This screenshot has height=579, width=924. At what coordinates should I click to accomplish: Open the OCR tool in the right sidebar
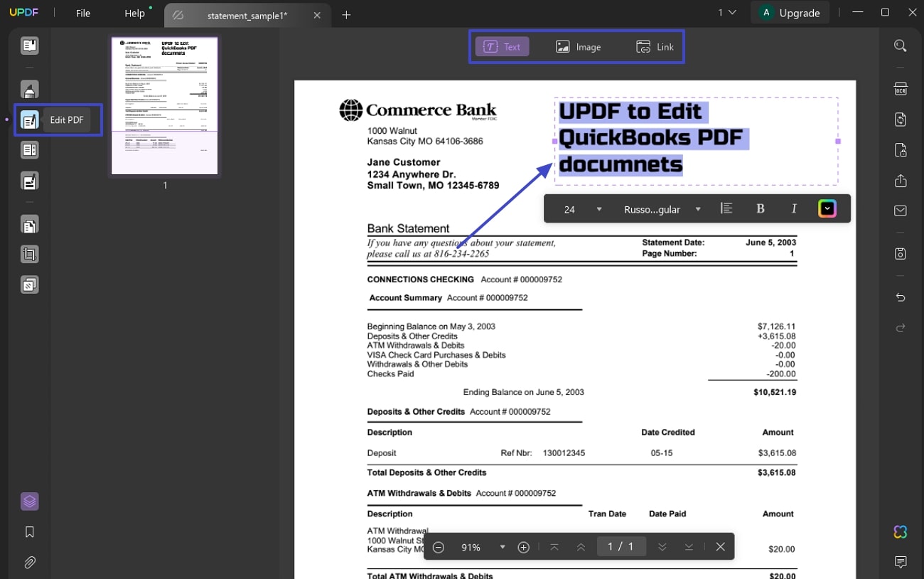901,88
